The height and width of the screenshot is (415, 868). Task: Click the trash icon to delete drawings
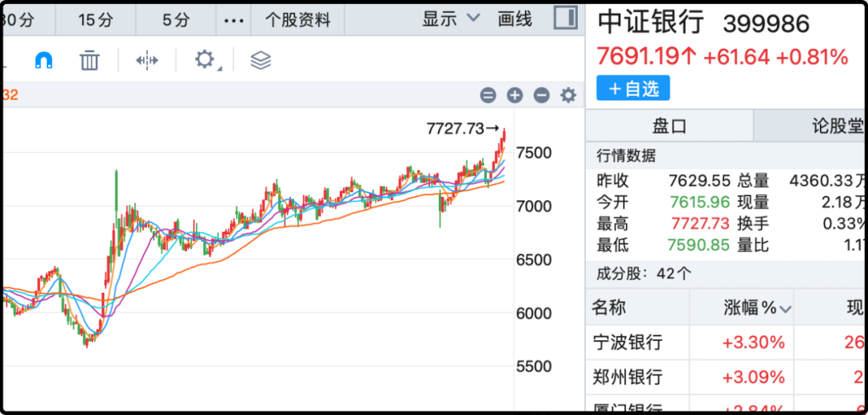point(89,60)
